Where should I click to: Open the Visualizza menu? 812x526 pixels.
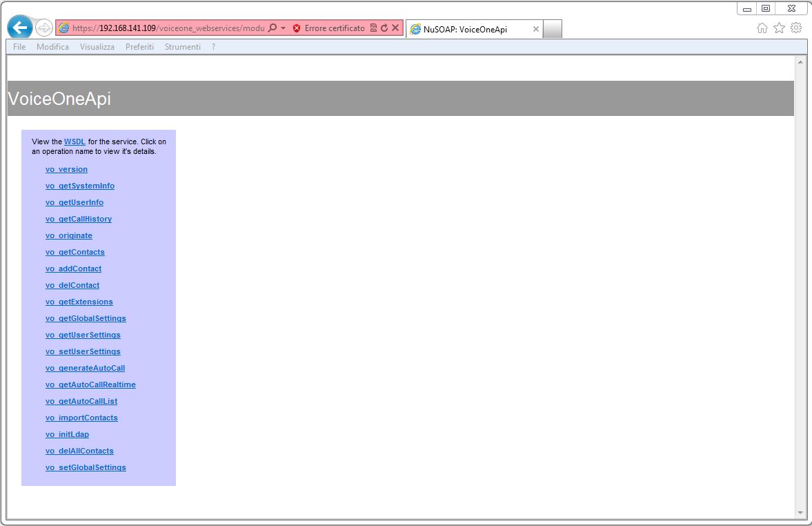point(97,47)
